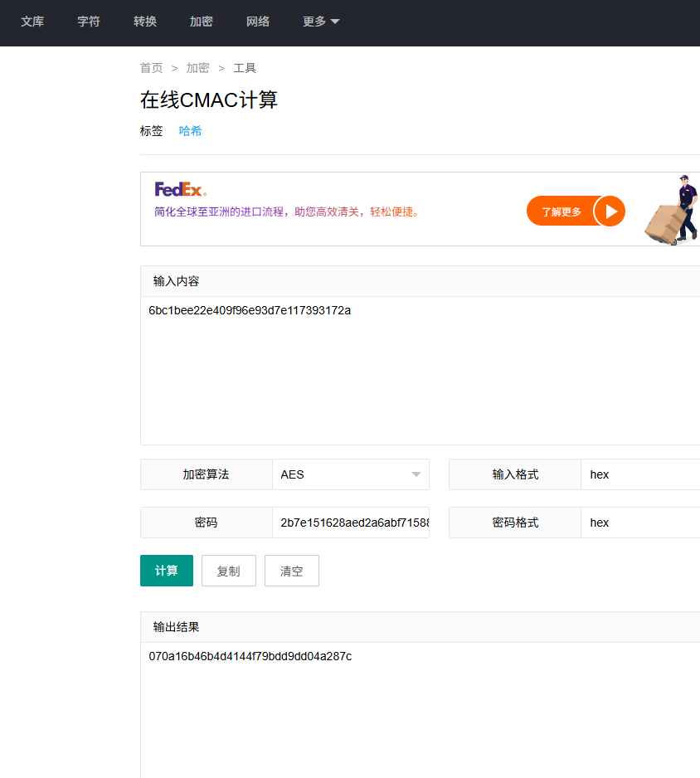
Task: Open the 转换 menu item
Action: (144, 22)
